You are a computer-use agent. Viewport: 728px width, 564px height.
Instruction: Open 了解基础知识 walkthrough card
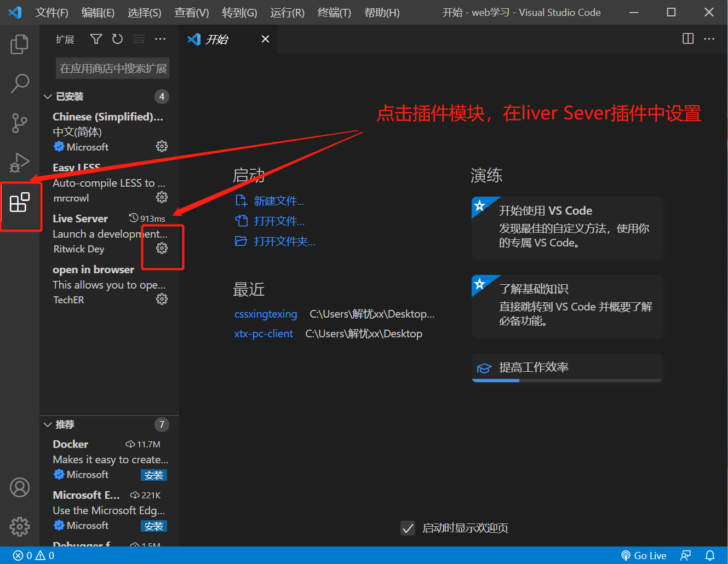(x=567, y=306)
